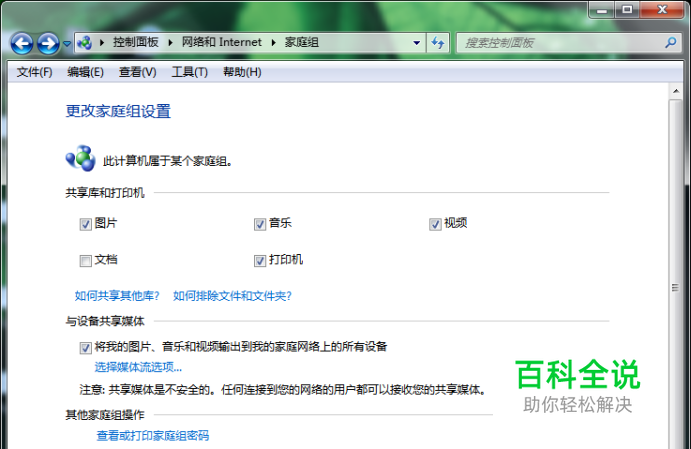Screen dimensions: 691x449
Task: Open the 帮助(H) menu
Action: [242, 72]
